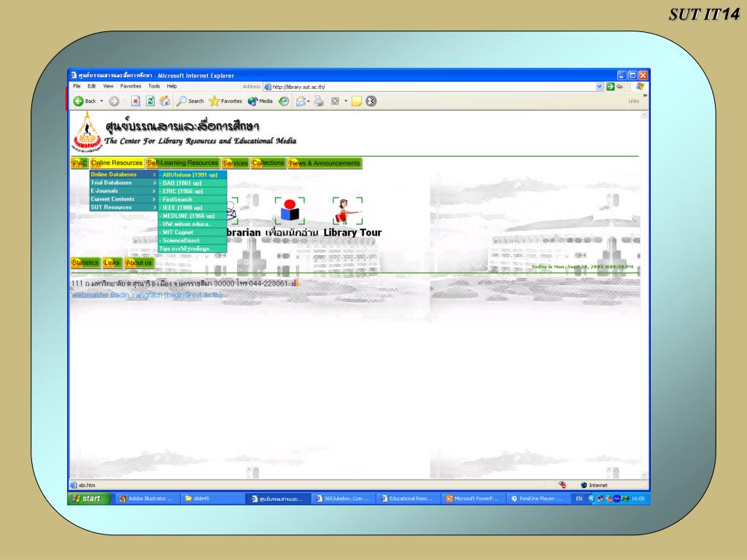Image resolution: width=747 pixels, height=560 pixels.
Task: Open the Edit menu
Action: (x=91, y=86)
